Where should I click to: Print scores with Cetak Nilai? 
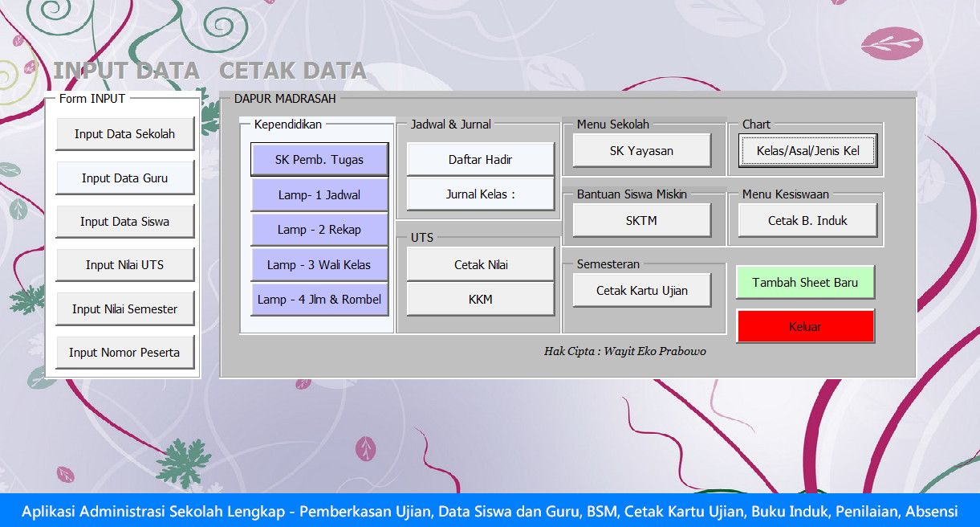tap(481, 264)
